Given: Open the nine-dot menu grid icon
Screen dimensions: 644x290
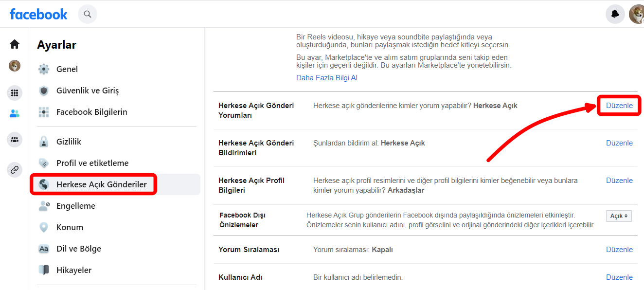Looking at the screenshot, I should pos(15,92).
